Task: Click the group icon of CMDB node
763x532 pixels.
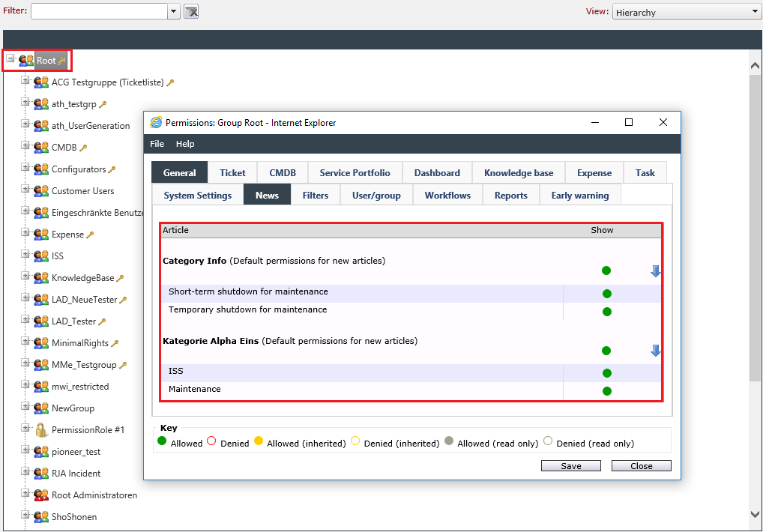Action: (41, 148)
